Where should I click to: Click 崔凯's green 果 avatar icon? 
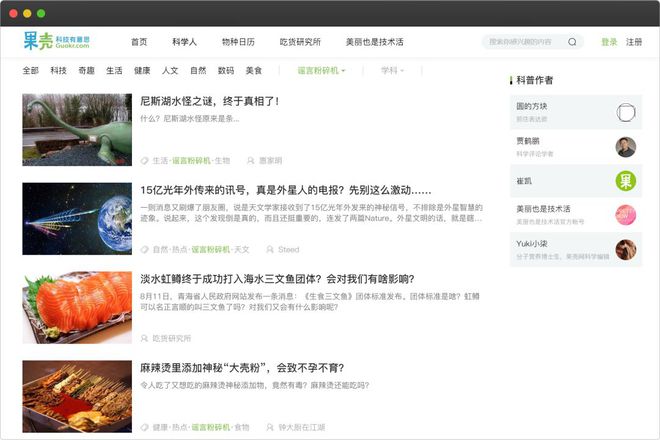[x=625, y=181]
